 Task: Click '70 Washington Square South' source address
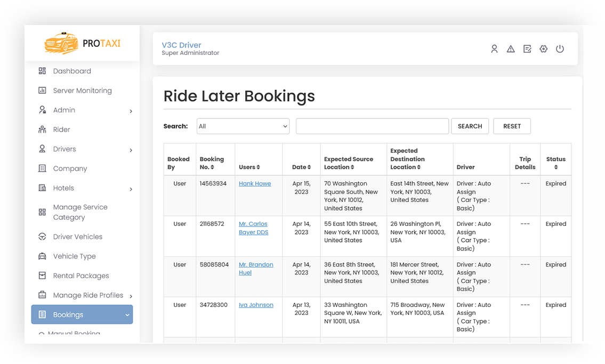[x=351, y=196]
